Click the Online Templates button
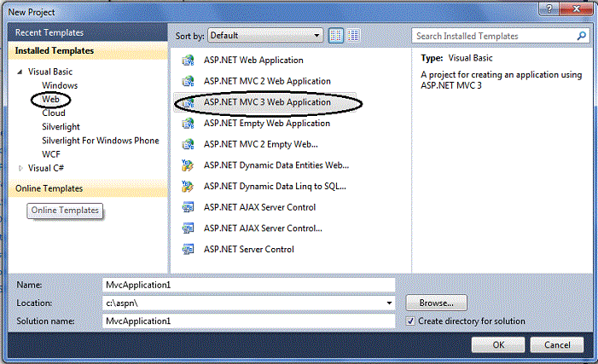The height and width of the screenshot is (364, 598). (65, 211)
